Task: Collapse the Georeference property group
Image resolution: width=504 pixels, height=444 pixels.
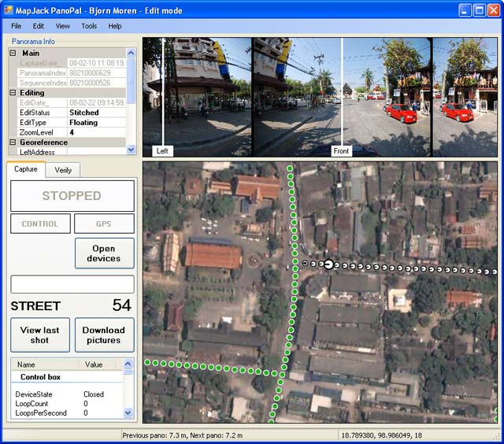Action: pyautogui.click(x=13, y=142)
